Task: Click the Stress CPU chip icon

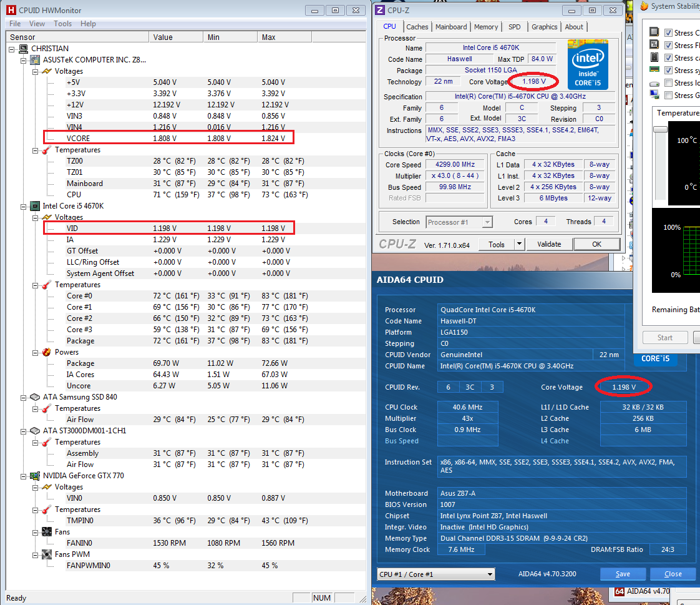Action: coord(654,32)
